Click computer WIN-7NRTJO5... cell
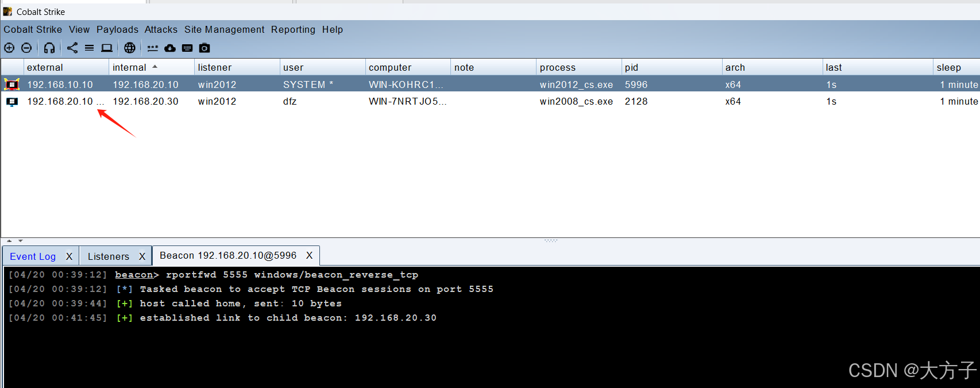The width and height of the screenshot is (980, 388). click(x=408, y=101)
